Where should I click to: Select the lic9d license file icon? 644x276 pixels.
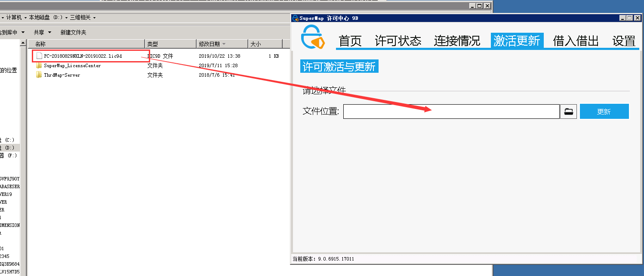pos(39,56)
